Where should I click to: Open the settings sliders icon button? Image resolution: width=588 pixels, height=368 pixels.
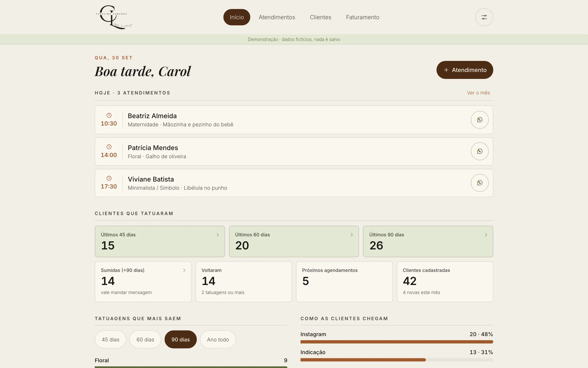tap(484, 17)
